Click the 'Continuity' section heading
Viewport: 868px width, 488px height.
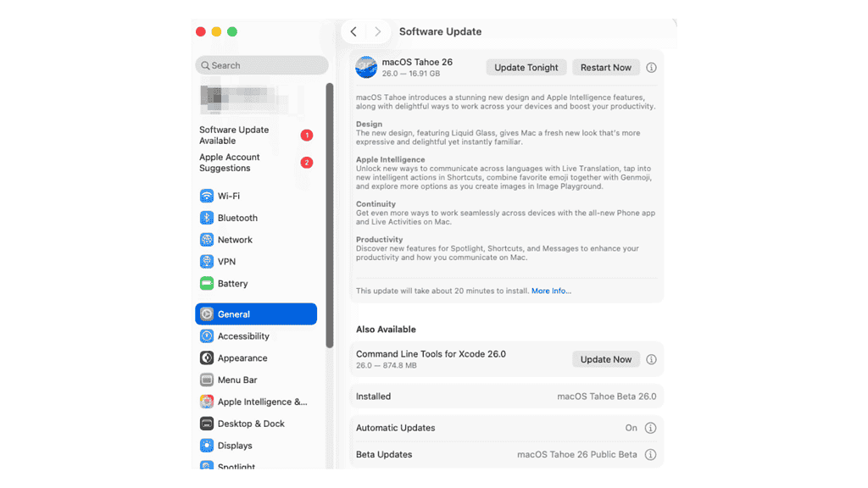(x=376, y=204)
